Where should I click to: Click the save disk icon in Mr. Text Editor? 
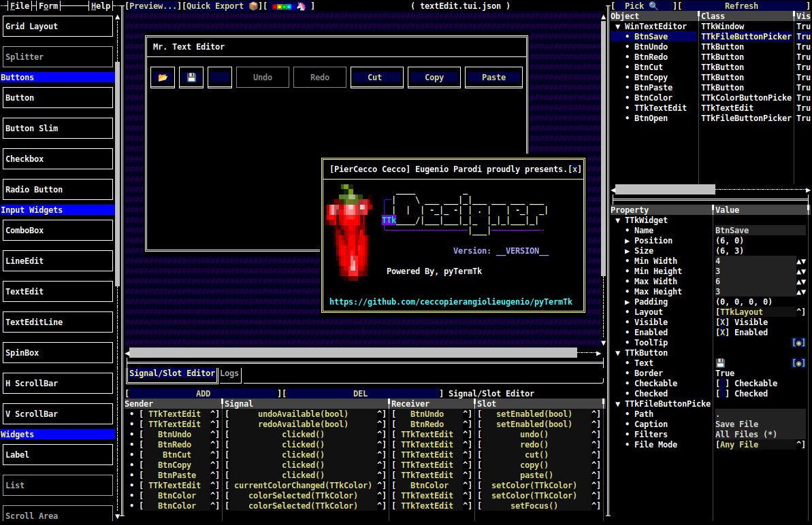[191, 77]
